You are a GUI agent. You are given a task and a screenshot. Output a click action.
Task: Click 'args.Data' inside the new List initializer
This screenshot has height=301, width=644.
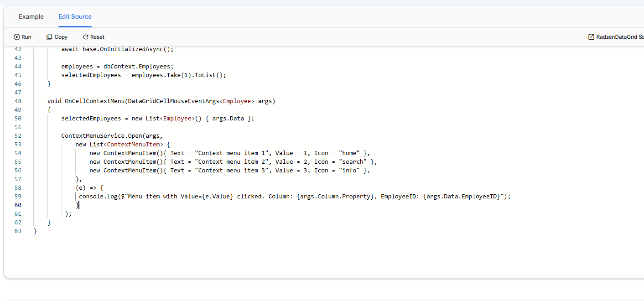[228, 119]
